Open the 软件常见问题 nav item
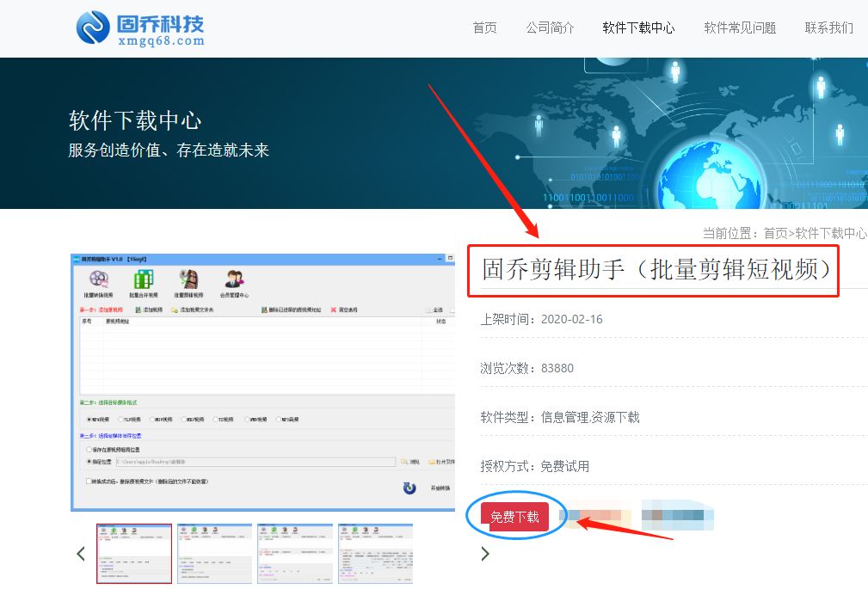This screenshot has height=589, width=868. 740,28
